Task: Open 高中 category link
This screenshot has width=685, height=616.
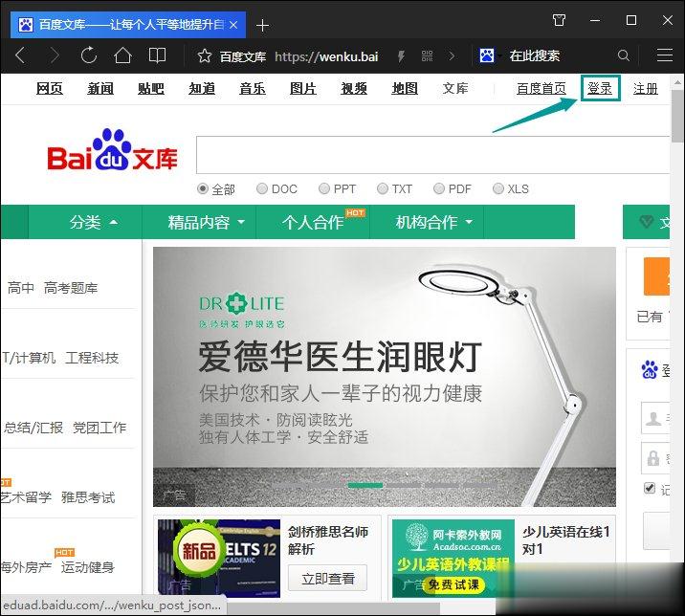Action: pyautogui.click(x=20, y=288)
